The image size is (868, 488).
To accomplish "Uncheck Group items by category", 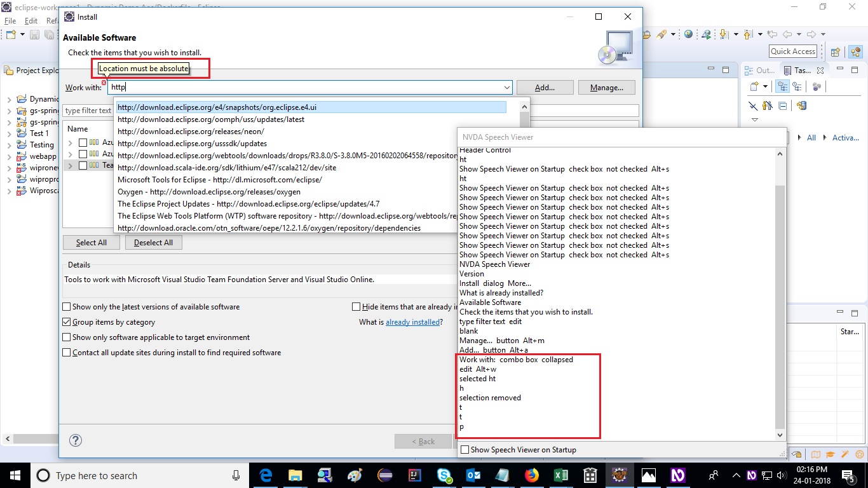I will point(66,322).
